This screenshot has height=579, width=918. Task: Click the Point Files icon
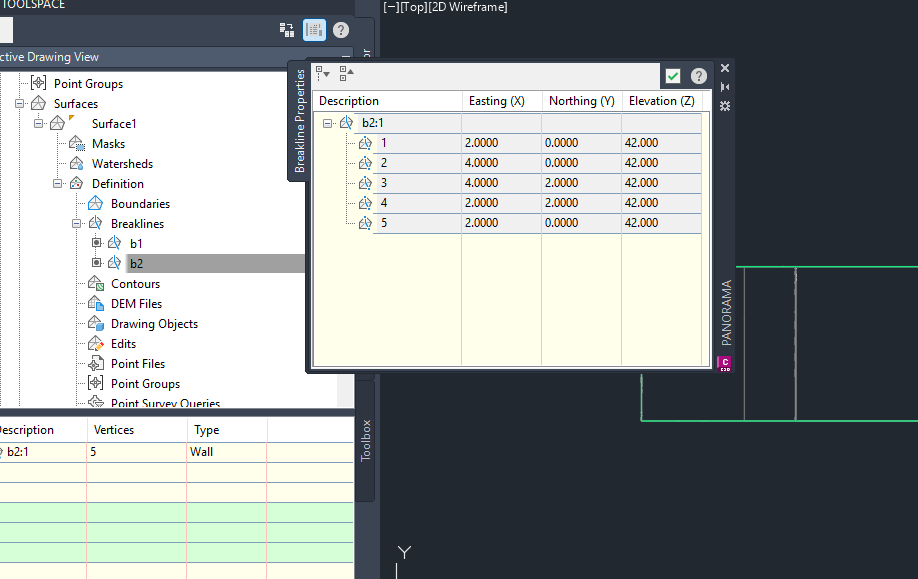tap(96, 364)
